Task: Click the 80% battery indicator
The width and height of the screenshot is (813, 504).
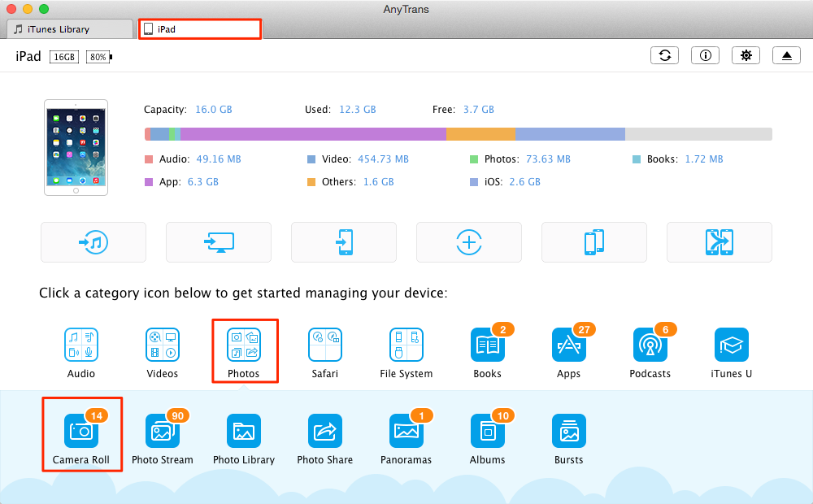Action: pyautogui.click(x=99, y=57)
